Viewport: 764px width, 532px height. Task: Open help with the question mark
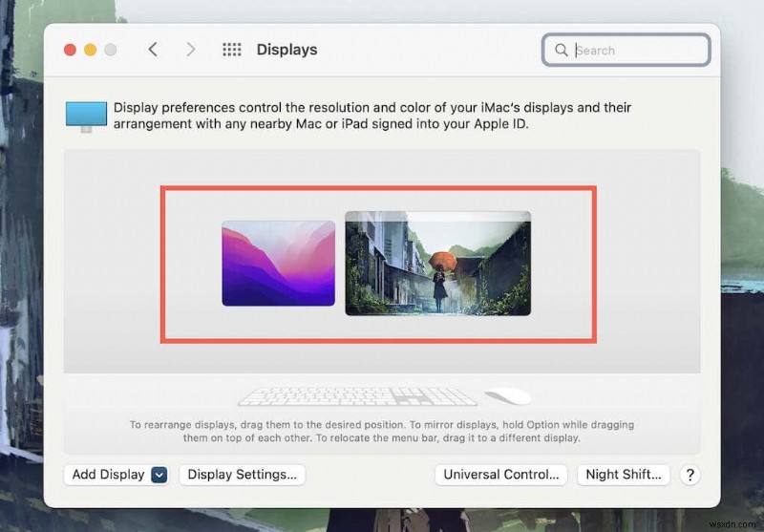pyautogui.click(x=690, y=475)
